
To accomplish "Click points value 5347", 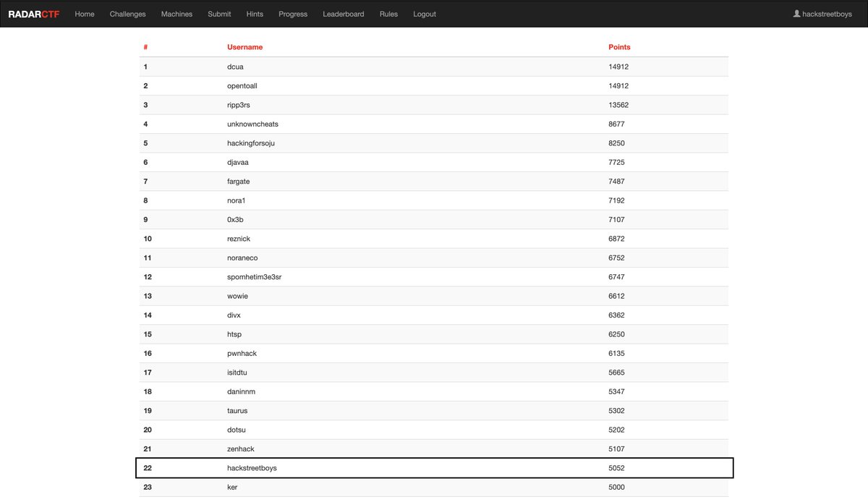I will (x=617, y=391).
